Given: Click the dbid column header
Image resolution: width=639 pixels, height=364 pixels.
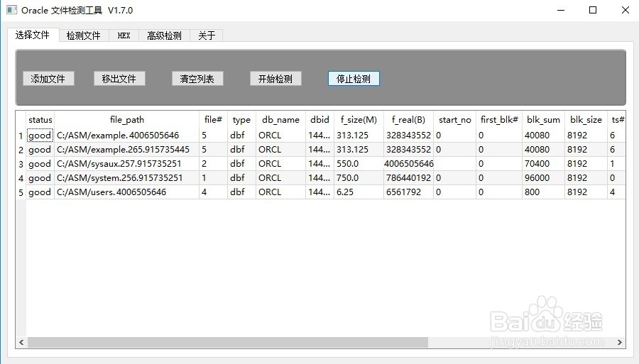Looking at the screenshot, I should tap(319, 120).
